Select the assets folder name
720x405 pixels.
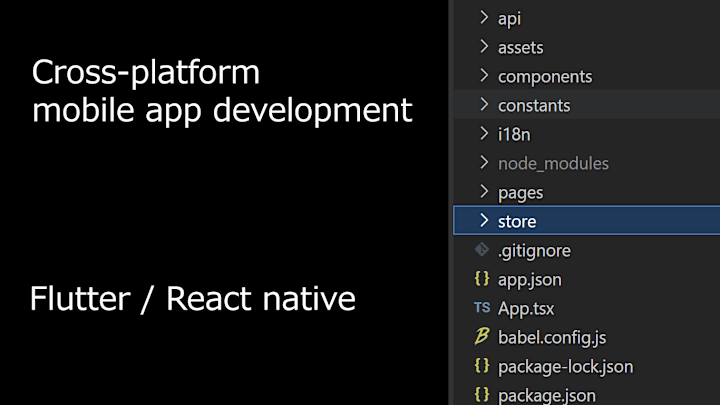pyautogui.click(x=521, y=48)
